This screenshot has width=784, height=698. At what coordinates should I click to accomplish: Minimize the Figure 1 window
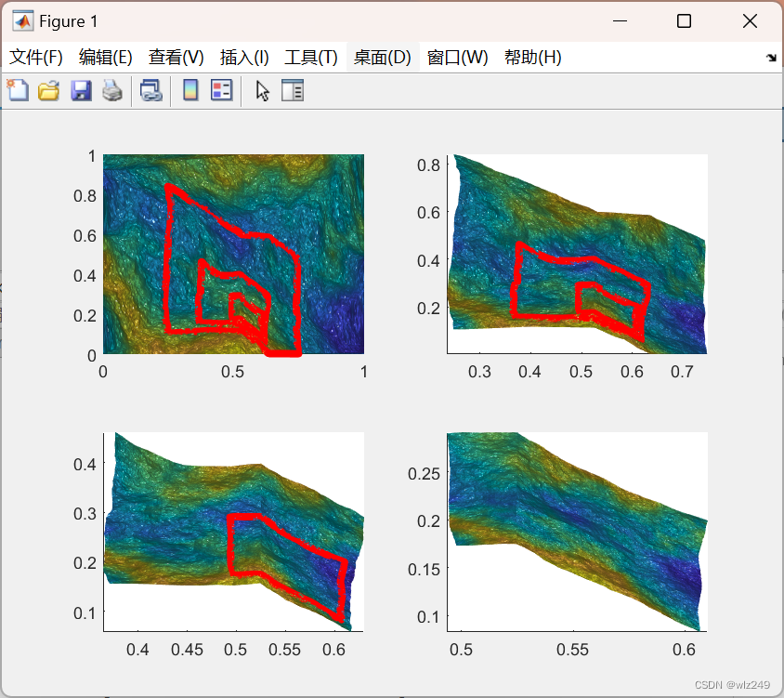click(x=620, y=21)
